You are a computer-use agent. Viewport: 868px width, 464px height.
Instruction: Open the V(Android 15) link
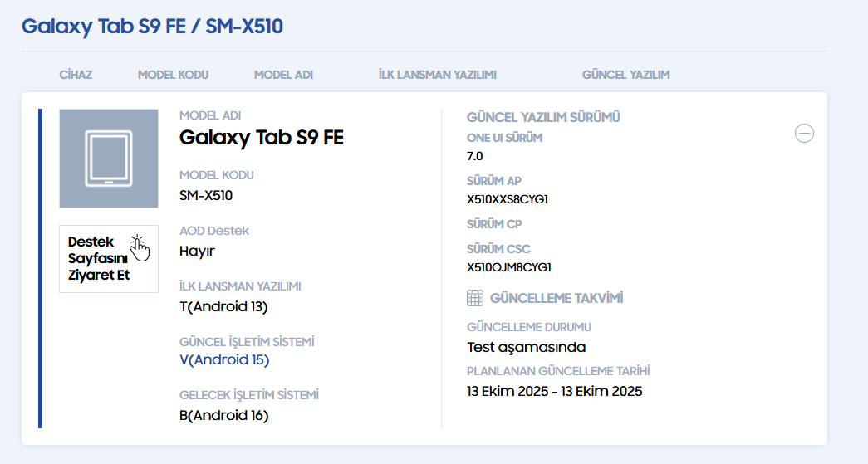[224, 360]
